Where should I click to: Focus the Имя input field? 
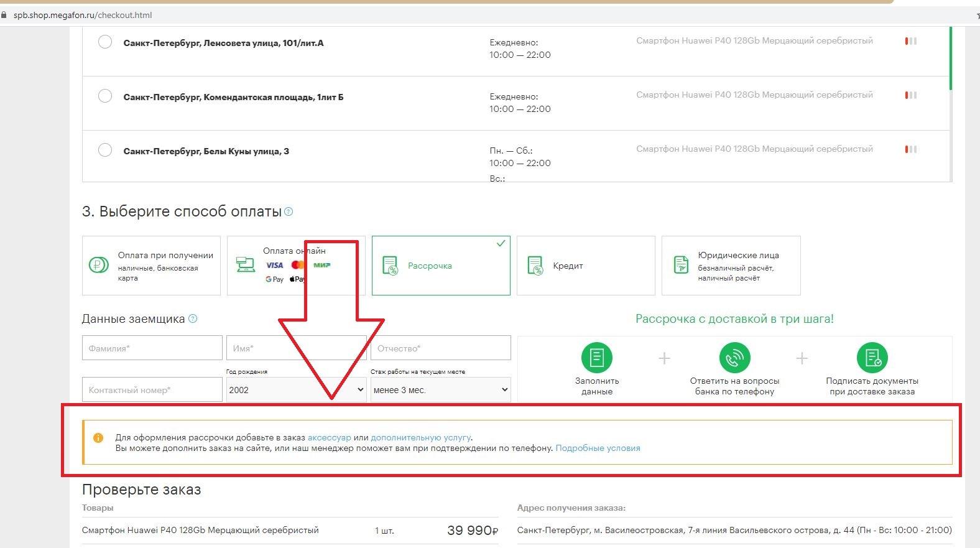click(x=297, y=348)
